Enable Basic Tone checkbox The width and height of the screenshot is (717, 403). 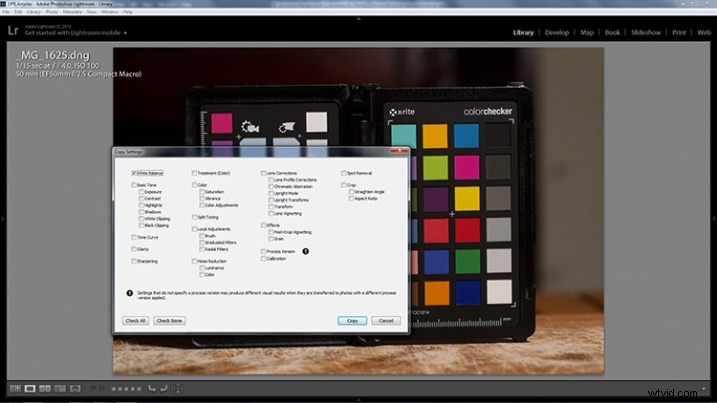[134, 185]
